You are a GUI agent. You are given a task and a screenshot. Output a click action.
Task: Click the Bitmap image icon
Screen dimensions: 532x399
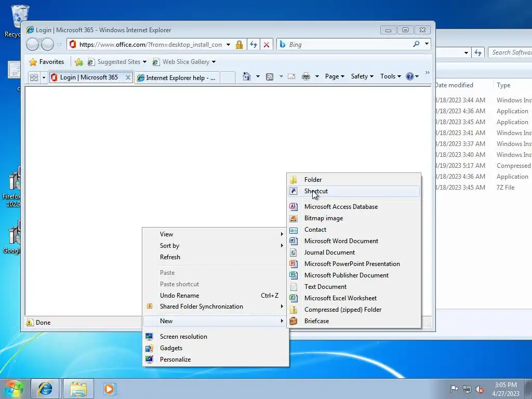294,218
